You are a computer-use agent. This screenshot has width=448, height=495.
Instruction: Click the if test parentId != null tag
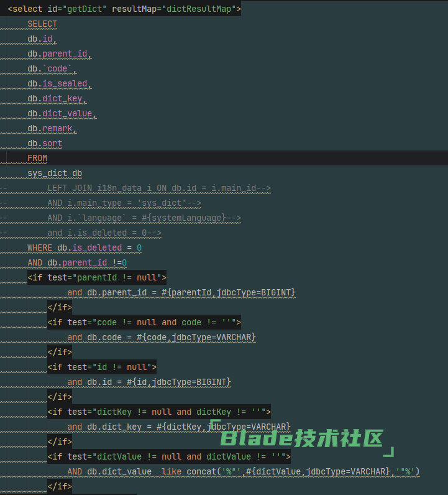tap(97, 277)
